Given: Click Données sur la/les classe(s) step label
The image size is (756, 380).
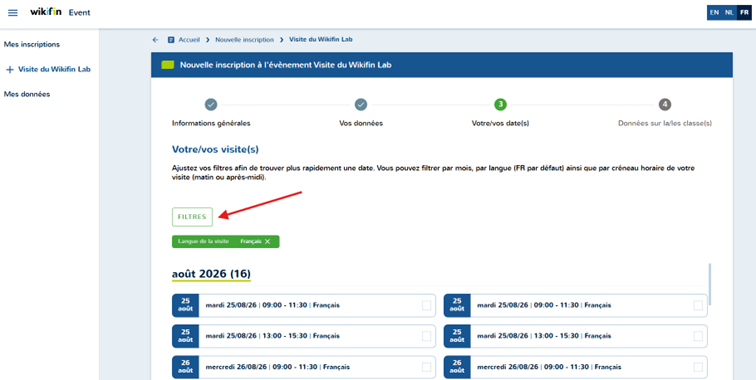Looking at the screenshot, I should (x=665, y=123).
